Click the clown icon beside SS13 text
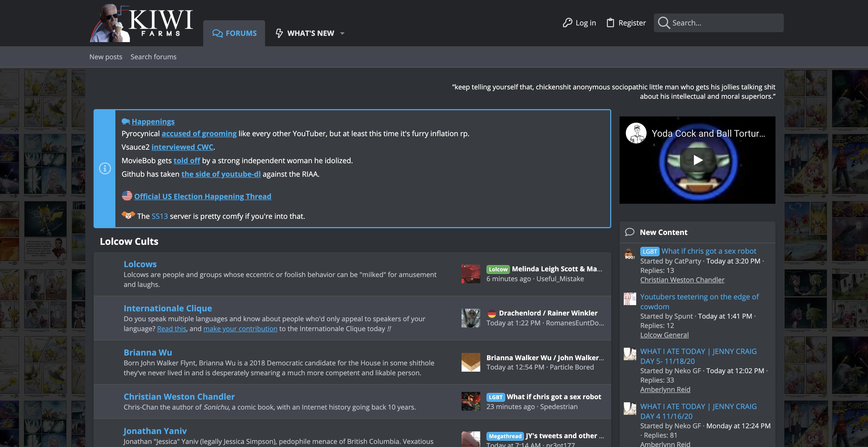This screenshot has width=868, height=447. [128, 215]
